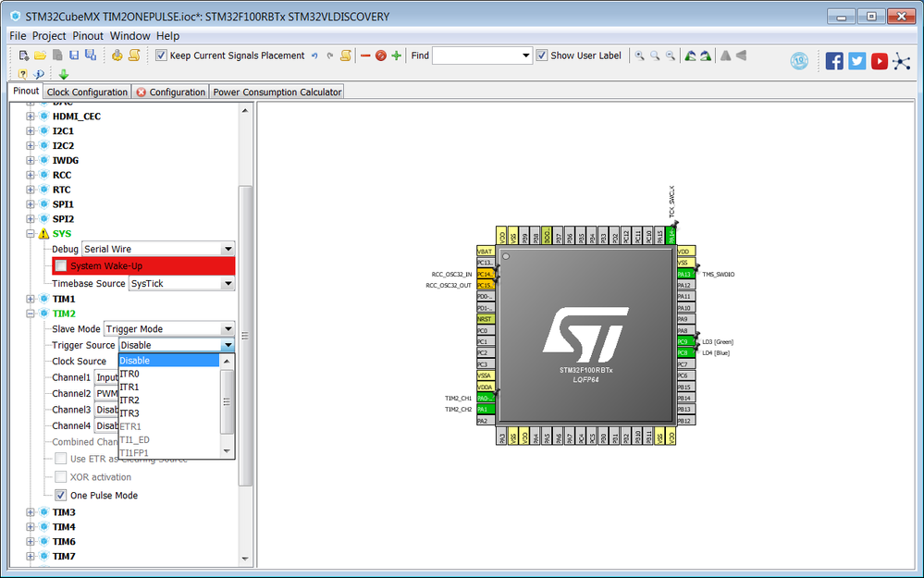Click the Generate Source Code gear icon
Viewport: 924px width, 578px height.
click(117, 55)
